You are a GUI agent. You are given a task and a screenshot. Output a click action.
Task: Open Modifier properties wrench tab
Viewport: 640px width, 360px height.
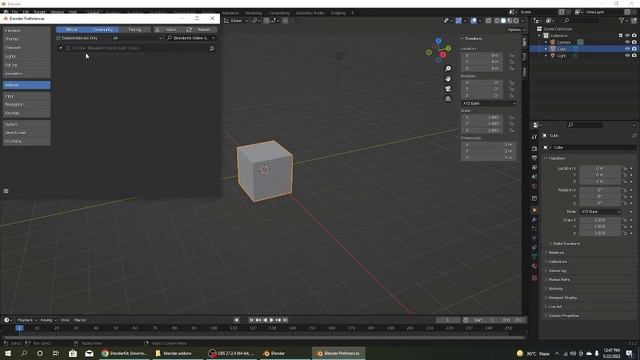(x=534, y=220)
